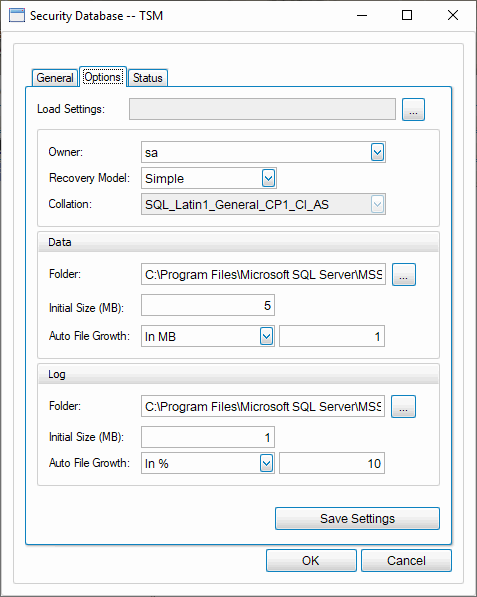Expand the Recovery Model dropdown
Viewport: 477px width, 597px height.
[268, 178]
